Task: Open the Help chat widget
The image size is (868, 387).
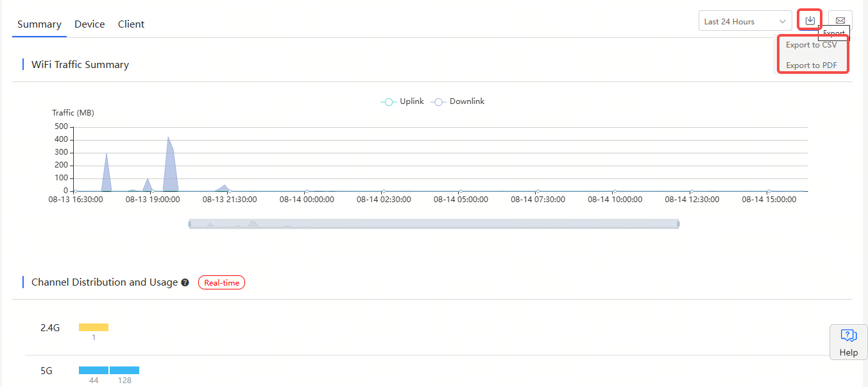Action: click(x=848, y=341)
